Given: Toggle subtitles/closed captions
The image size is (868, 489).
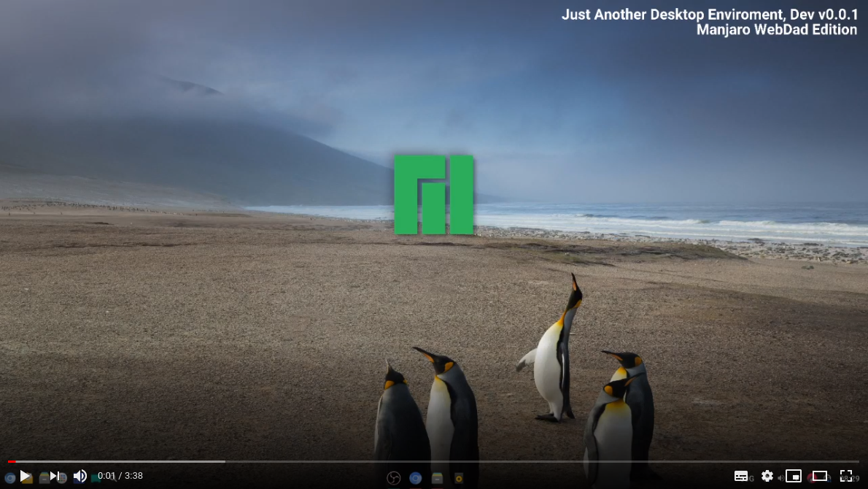Looking at the screenshot, I should [x=741, y=476].
